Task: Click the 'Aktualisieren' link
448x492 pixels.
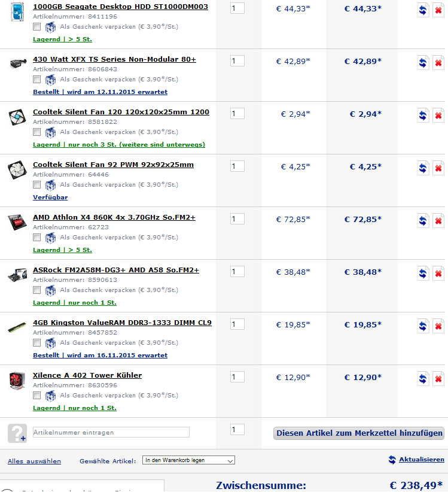Action: tap(421, 460)
